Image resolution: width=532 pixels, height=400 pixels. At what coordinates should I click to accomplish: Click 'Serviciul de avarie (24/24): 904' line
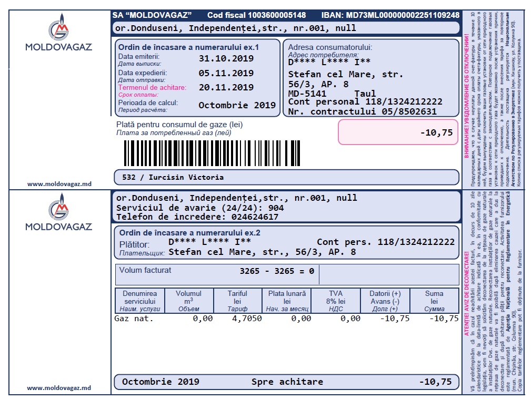(x=200, y=208)
